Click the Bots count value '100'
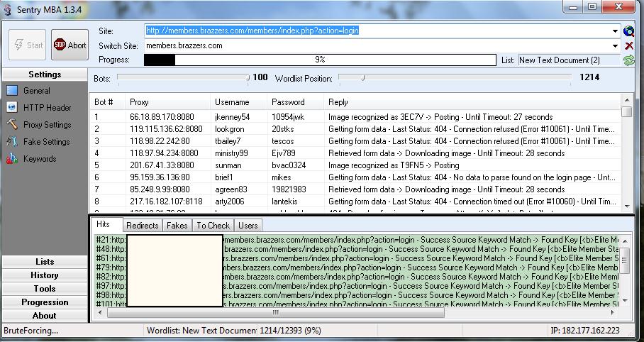 [260, 77]
